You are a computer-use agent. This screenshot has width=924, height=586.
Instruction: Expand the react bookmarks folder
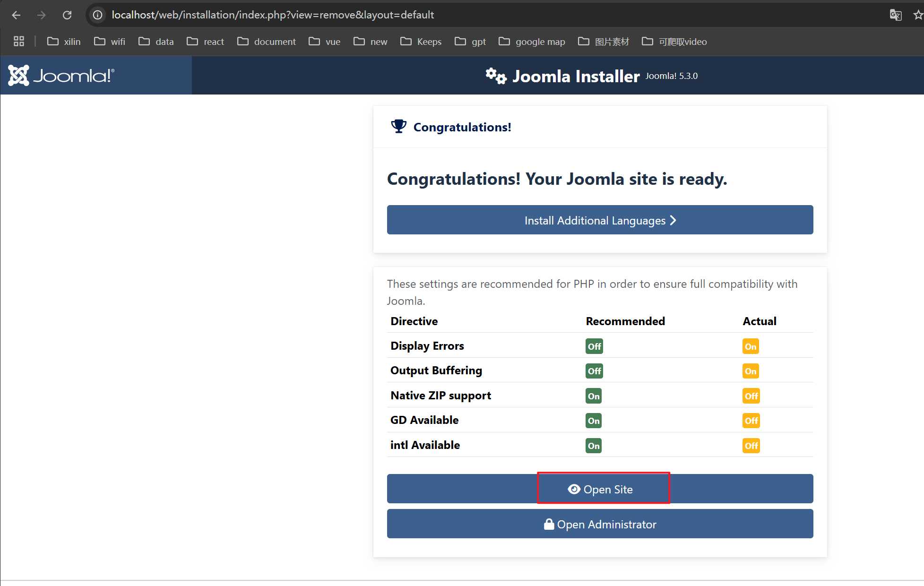(x=206, y=42)
